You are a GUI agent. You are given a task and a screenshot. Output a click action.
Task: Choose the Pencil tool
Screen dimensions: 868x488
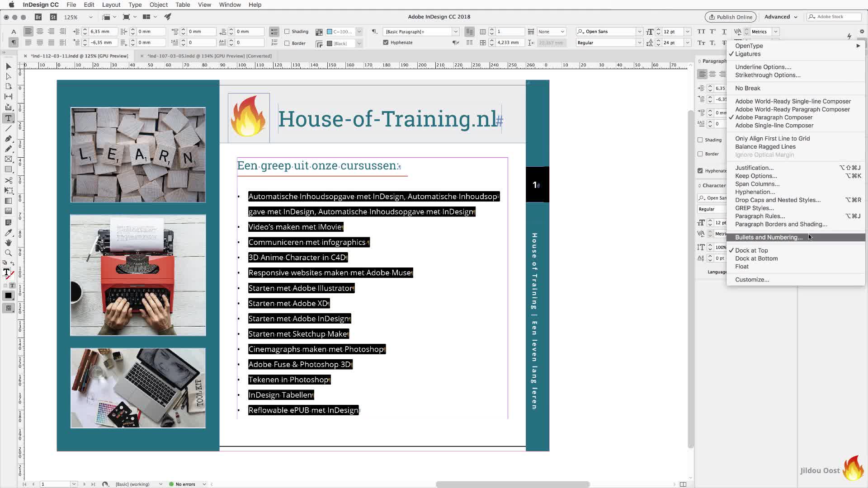coord(8,149)
